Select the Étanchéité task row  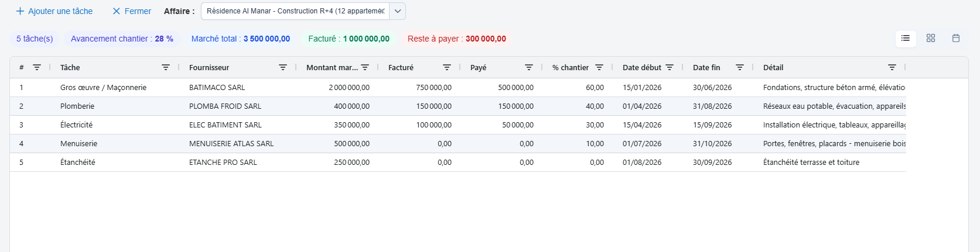coord(458,162)
